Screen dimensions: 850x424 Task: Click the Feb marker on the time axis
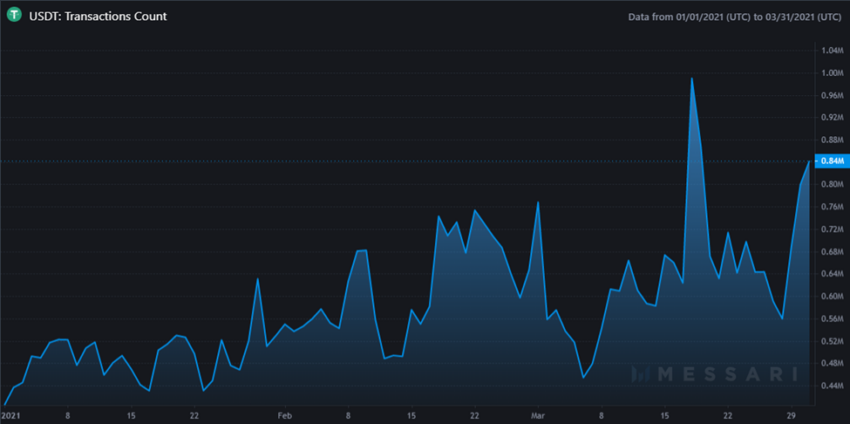[285, 415]
